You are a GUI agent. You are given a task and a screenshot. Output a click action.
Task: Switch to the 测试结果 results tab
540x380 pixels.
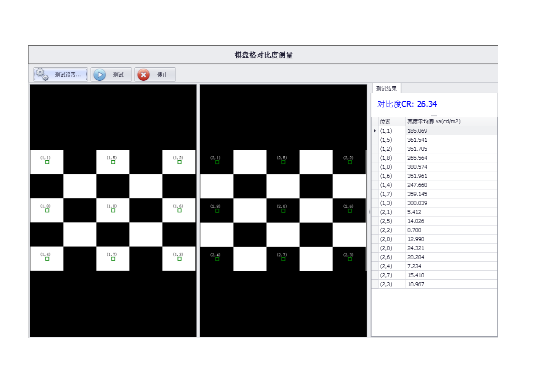pos(386,89)
